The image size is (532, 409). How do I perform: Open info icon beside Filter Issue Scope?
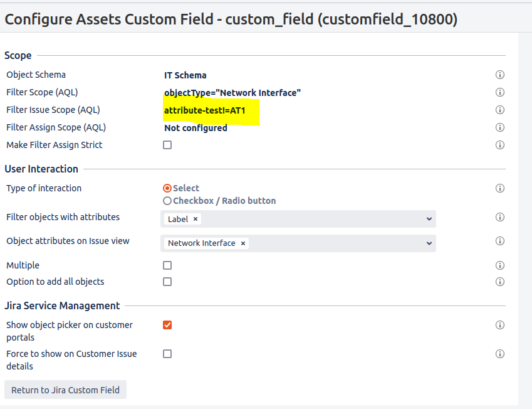[500, 110]
